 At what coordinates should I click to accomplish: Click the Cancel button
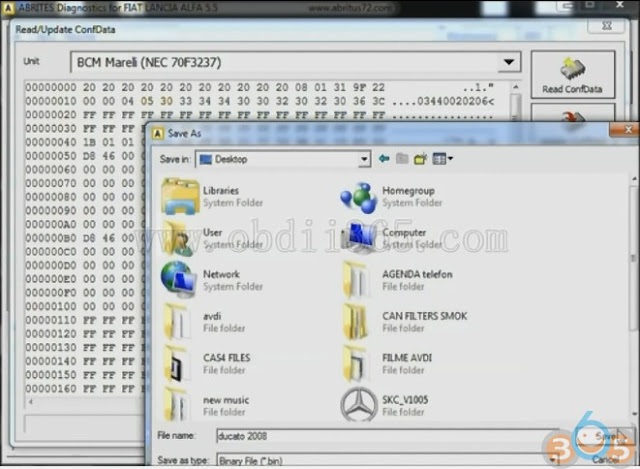606,460
